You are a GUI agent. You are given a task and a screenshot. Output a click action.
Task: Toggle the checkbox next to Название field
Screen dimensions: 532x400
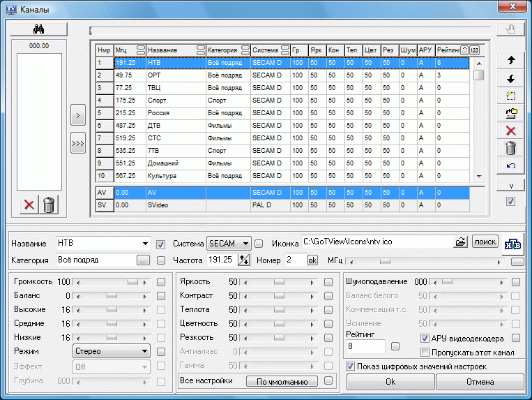click(x=161, y=244)
